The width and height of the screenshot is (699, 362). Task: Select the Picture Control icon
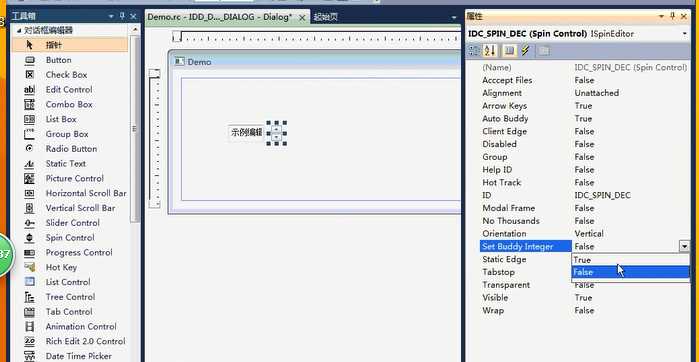click(29, 178)
